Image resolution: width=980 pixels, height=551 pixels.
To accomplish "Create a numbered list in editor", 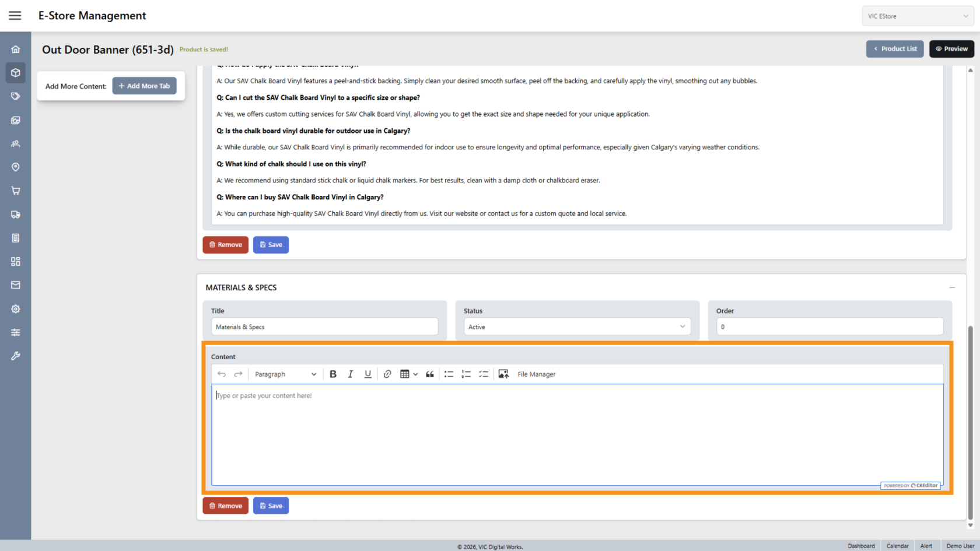I will (466, 374).
